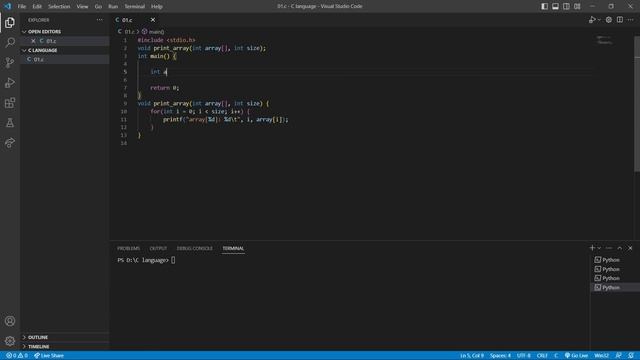Open Source Control view
Viewport: 640px width, 360px height.
click(10, 62)
